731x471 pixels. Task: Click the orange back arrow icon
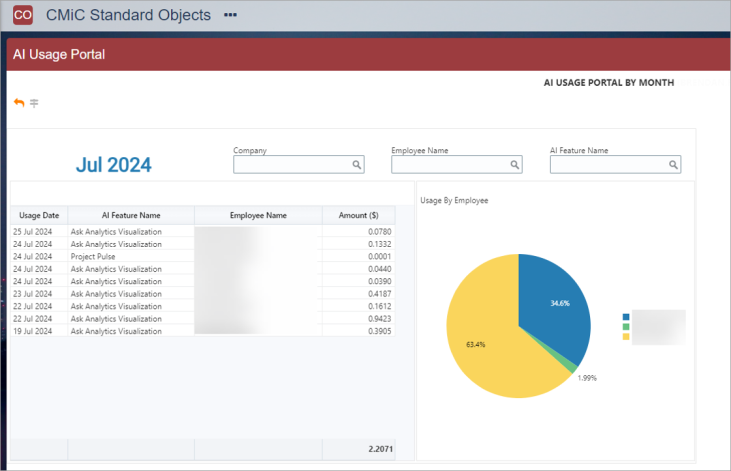(19, 103)
